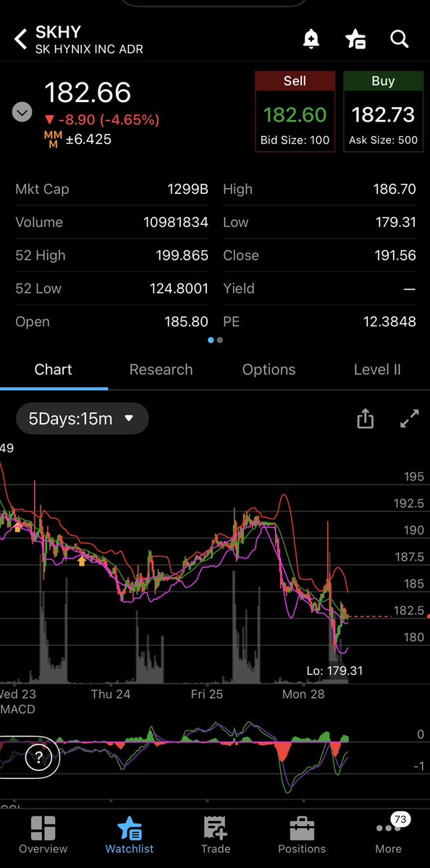Open Trade in bottom navigation

215,834
